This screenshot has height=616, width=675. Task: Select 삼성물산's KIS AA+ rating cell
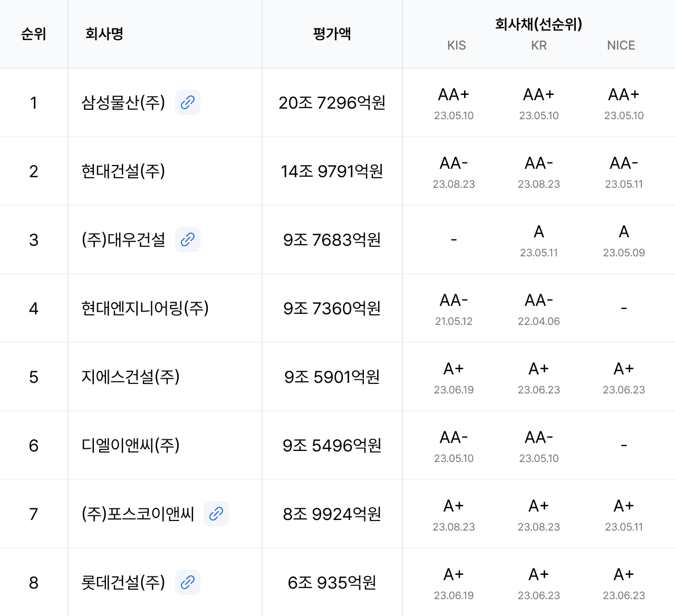point(454,103)
